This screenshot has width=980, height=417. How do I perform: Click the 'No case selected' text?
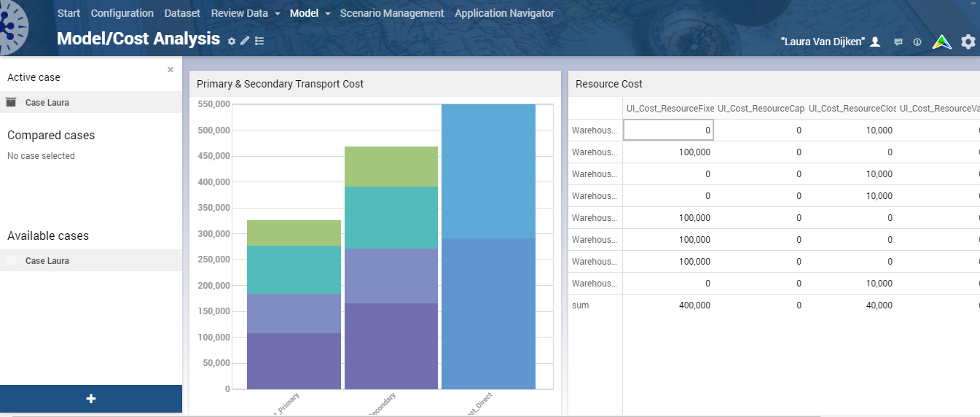tap(41, 156)
